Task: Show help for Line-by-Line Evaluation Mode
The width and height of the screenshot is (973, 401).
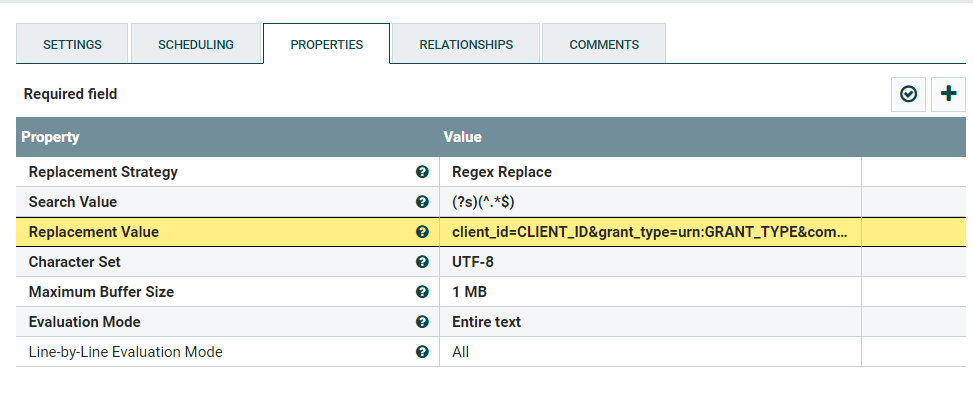Action: click(422, 352)
